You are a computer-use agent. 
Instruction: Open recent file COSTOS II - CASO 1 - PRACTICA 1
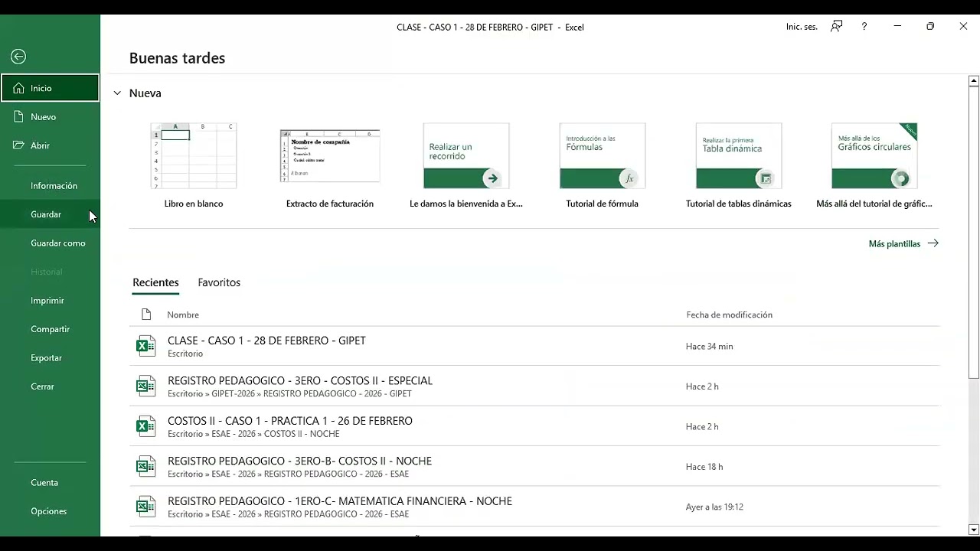tap(534, 426)
